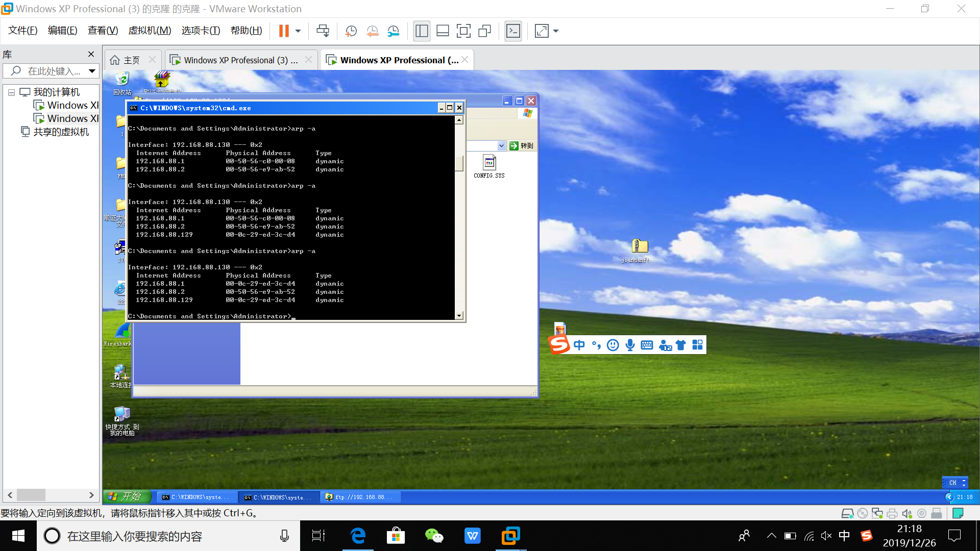Open the snapshot manager icon
Image resolution: width=980 pixels, height=551 pixels.
393,31
